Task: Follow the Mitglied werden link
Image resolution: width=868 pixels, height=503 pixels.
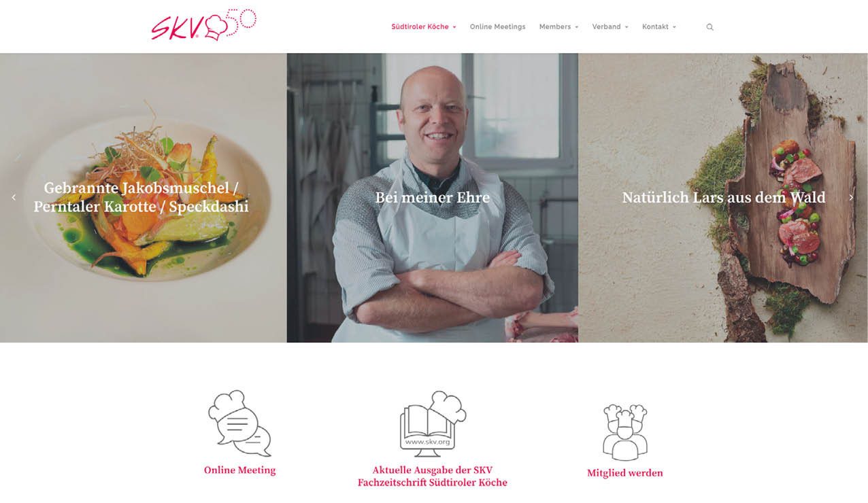Action: pyautogui.click(x=624, y=473)
